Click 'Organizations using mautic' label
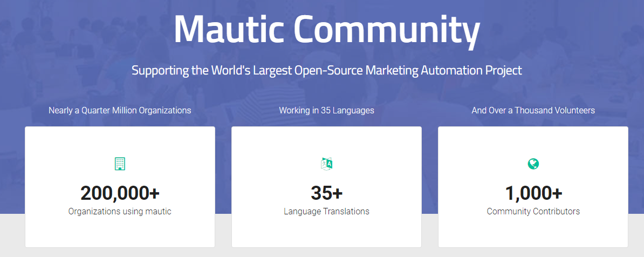The height and width of the screenshot is (257, 644). (x=120, y=211)
